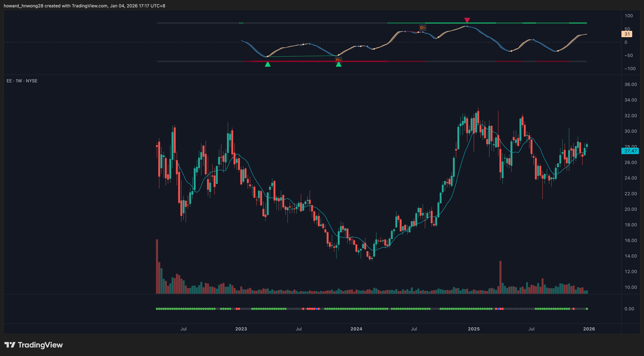Click the 27.47 current price label
The image size is (644, 356).
click(x=630, y=151)
